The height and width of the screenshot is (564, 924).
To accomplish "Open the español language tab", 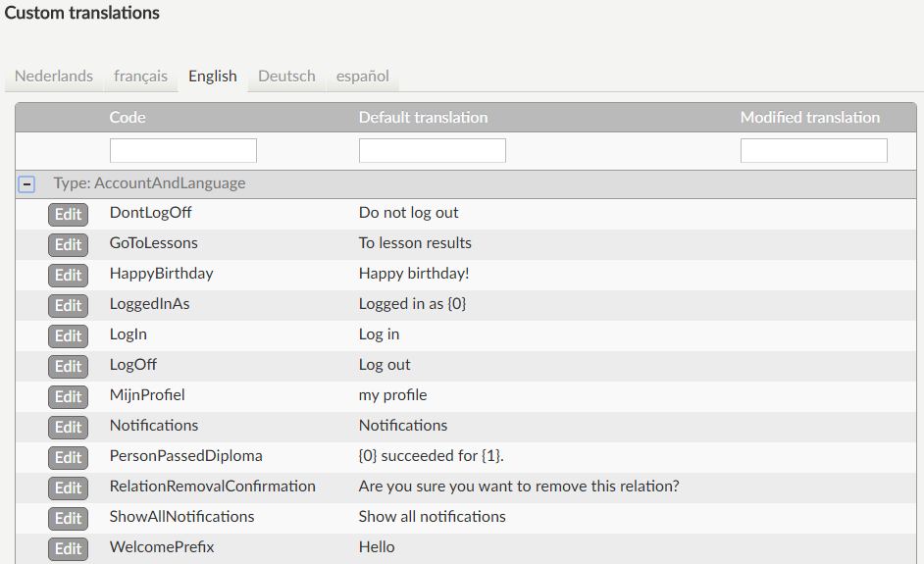I will 362,76.
